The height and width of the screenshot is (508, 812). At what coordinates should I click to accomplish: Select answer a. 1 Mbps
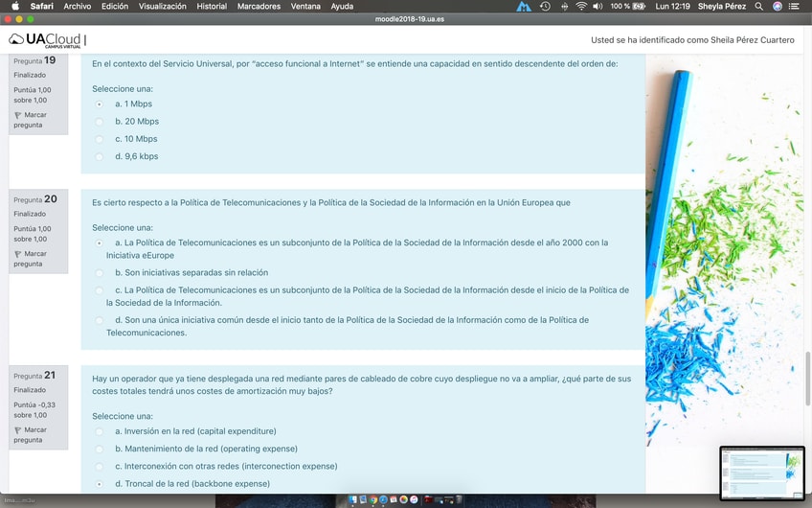[x=99, y=104]
